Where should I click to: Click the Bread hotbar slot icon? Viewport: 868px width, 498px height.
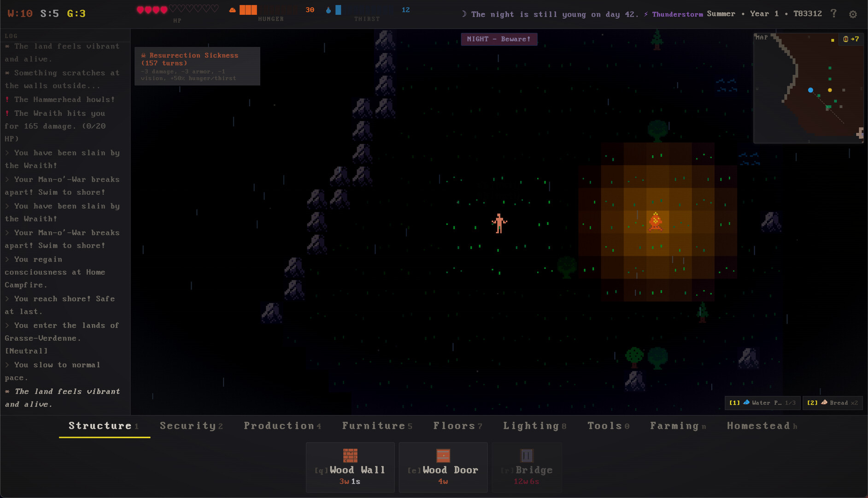(824, 402)
